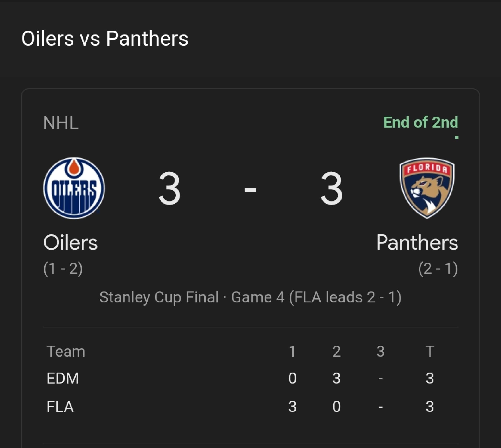Click the period 1 column header

pos(292,351)
